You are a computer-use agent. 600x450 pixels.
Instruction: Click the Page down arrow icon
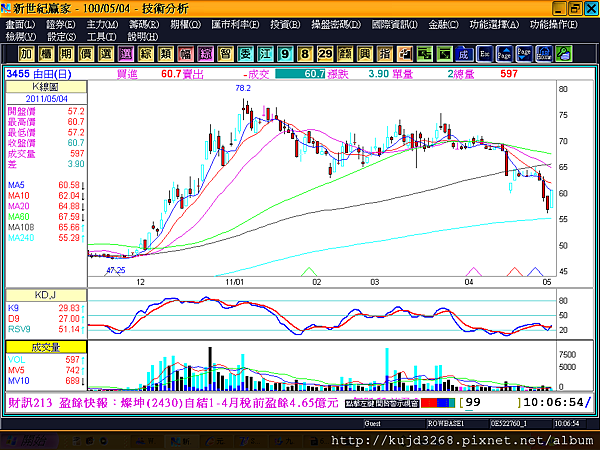click(524, 54)
